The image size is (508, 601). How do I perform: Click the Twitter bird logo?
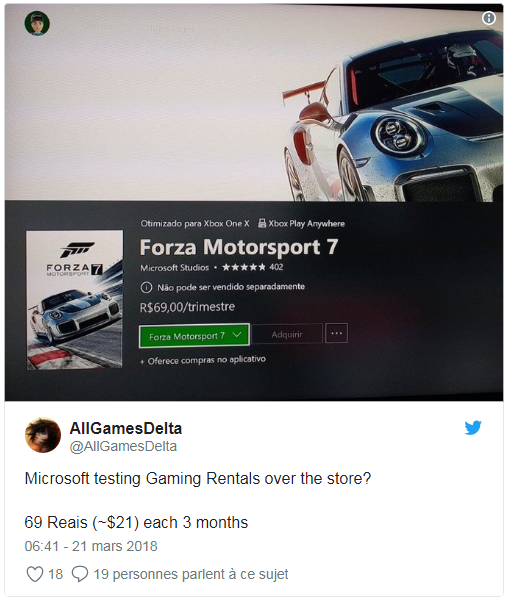point(473,428)
